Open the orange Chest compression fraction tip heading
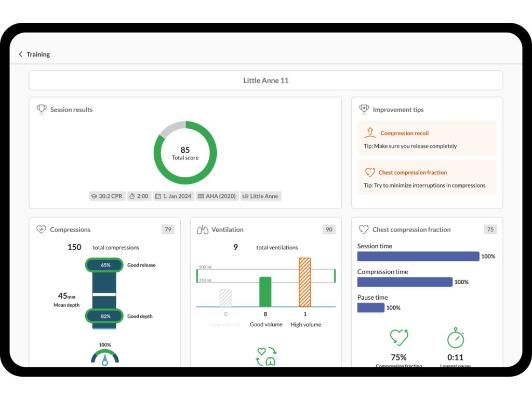Image resolution: width=532 pixels, height=399 pixels. [x=413, y=172]
